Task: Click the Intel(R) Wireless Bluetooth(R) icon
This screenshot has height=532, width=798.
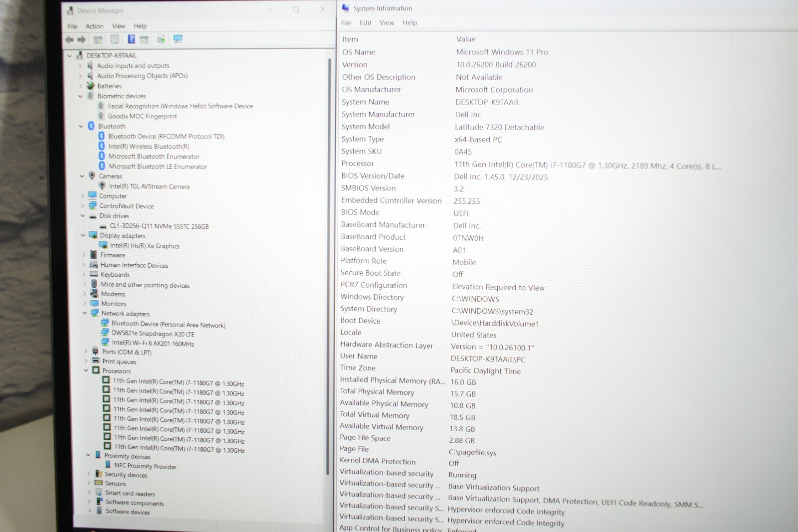Action: (x=102, y=146)
